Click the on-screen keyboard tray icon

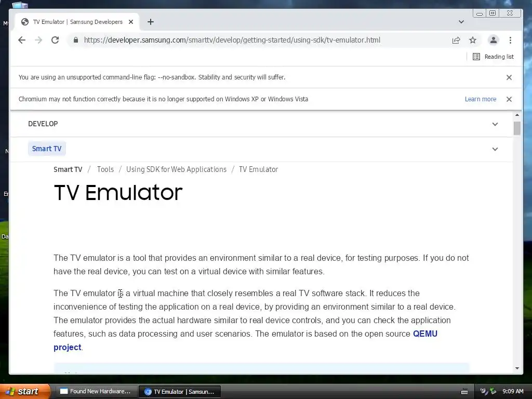tap(464, 392)
